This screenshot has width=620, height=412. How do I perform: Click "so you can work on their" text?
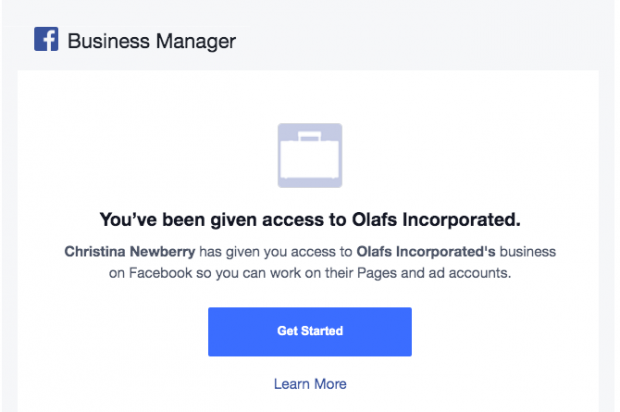[x=282, y=273]
